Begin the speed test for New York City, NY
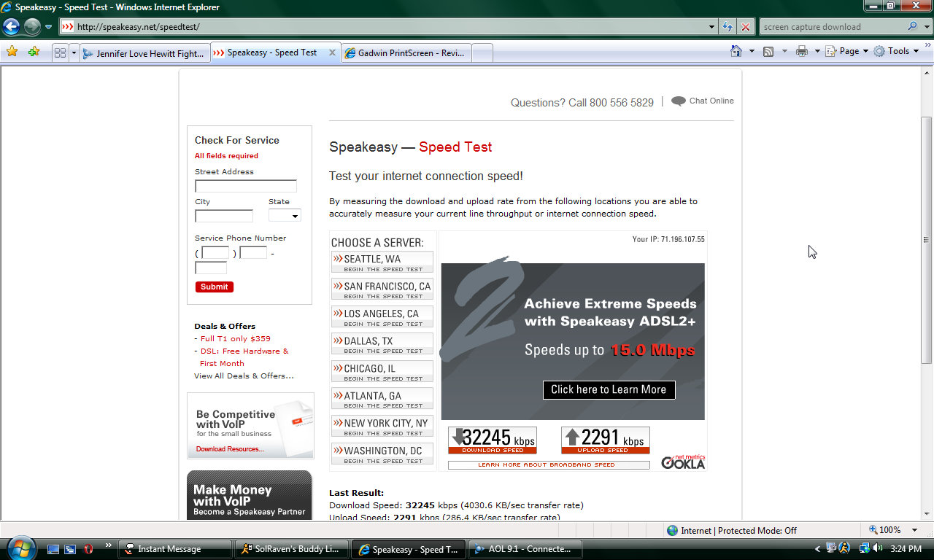This screenshot has height=560, width=934. click(382, 427)
